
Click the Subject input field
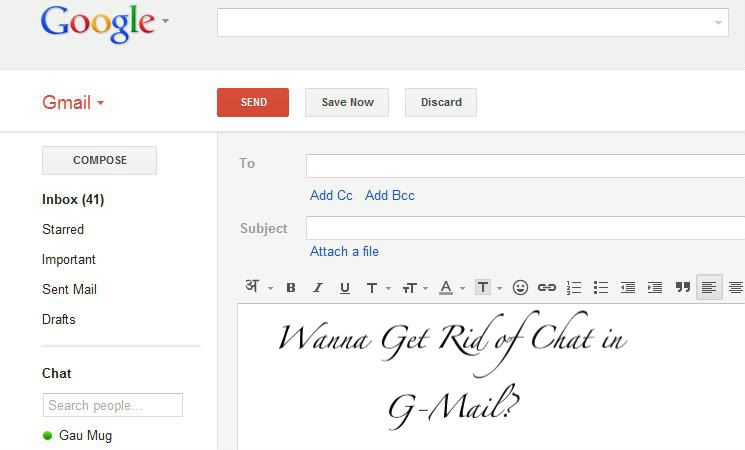[x=525, y=228]
